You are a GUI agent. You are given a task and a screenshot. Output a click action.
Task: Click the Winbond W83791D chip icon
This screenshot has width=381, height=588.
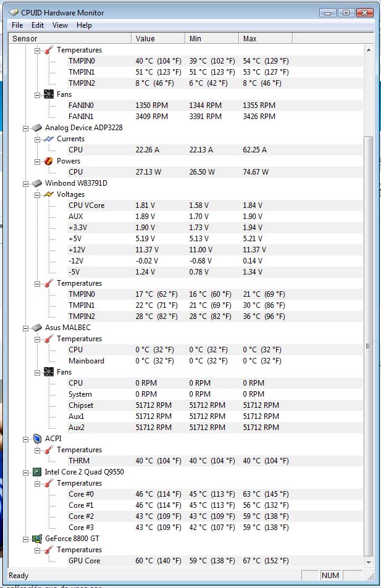pyautogui.click(x=37, y=183)
